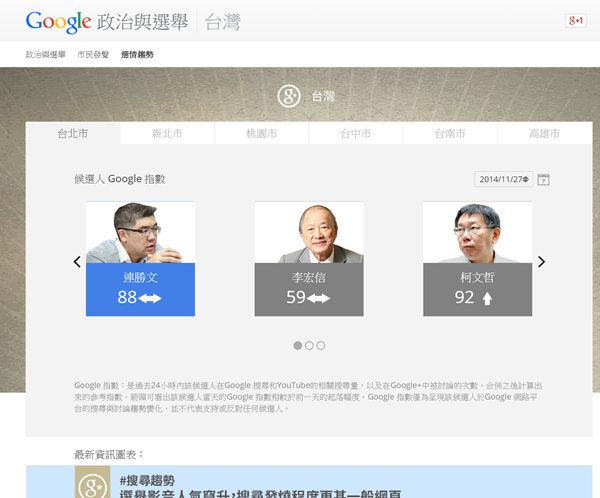The image size is (600, 498).
Task: Click the Google+ logo above 台灣
Action: (289, 96)
